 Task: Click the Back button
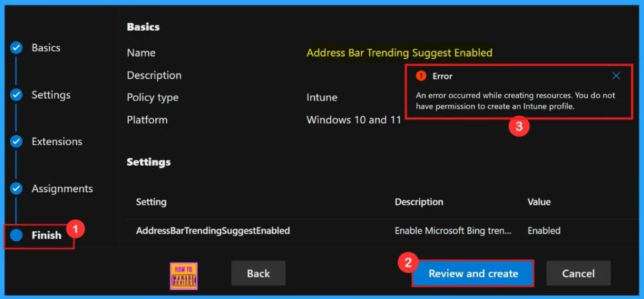(x=258, y=273)
